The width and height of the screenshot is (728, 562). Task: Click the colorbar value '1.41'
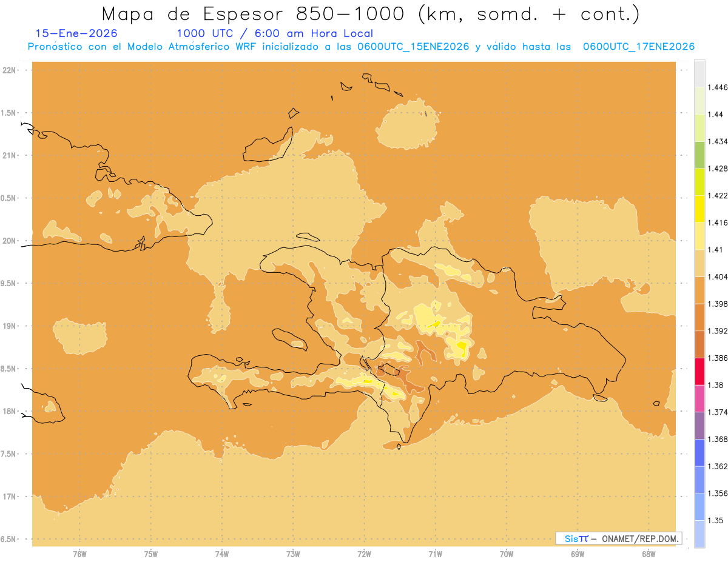[x=716, y=250]
